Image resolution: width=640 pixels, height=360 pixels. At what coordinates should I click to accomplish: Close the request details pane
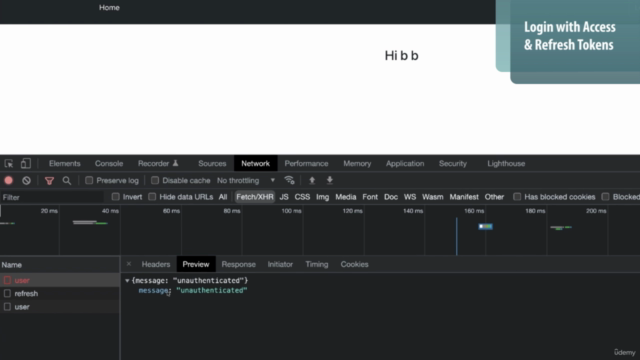point(129,264)
